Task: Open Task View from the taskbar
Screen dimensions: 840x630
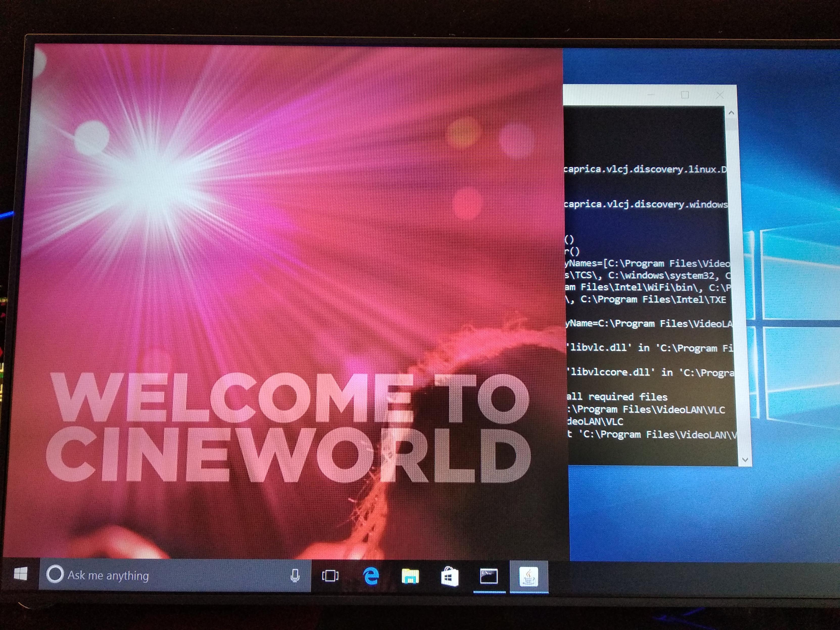Action: click(330, 576)
